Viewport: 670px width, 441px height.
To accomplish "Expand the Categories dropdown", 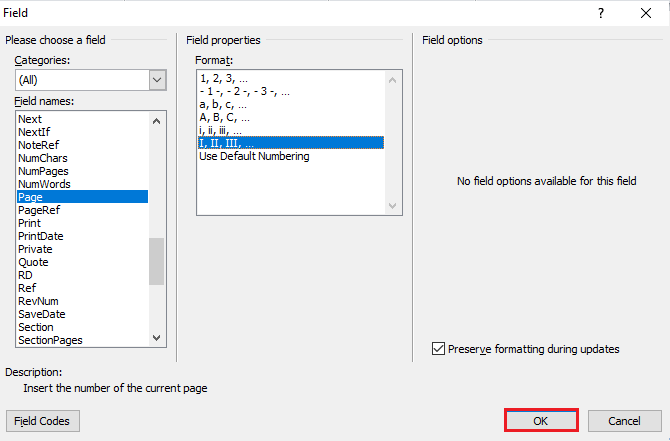I will (x=157, y=80).
